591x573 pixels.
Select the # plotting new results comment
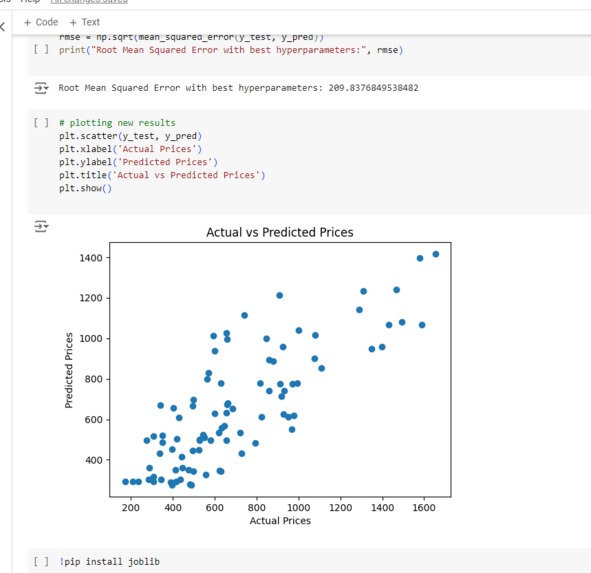point(117,123)
